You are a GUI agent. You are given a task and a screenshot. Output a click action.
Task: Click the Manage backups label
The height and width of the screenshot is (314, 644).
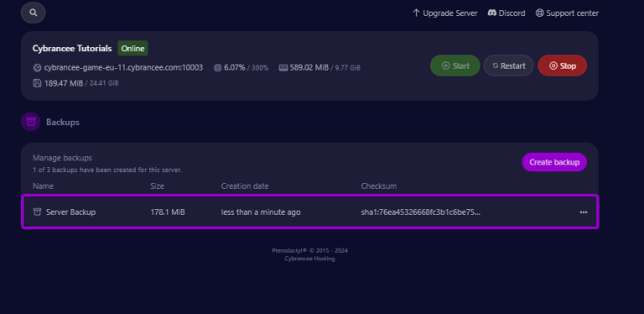pos(62,158)
